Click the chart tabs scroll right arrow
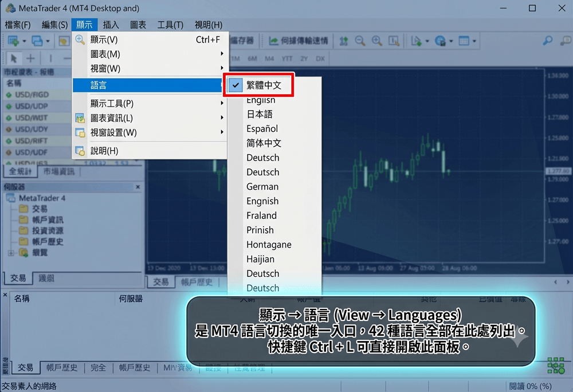The image size is (573, 392). pyautogui.click(x=568, y=282)
